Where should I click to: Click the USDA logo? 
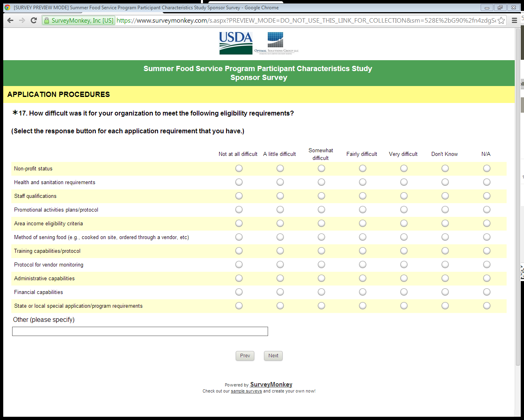(x=236, y=43)
